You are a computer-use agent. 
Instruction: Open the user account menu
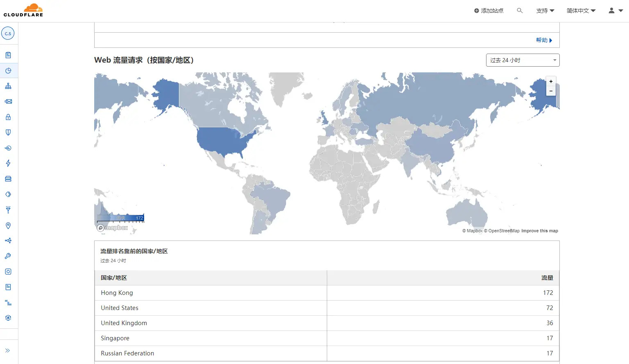(x=615, y=11)
